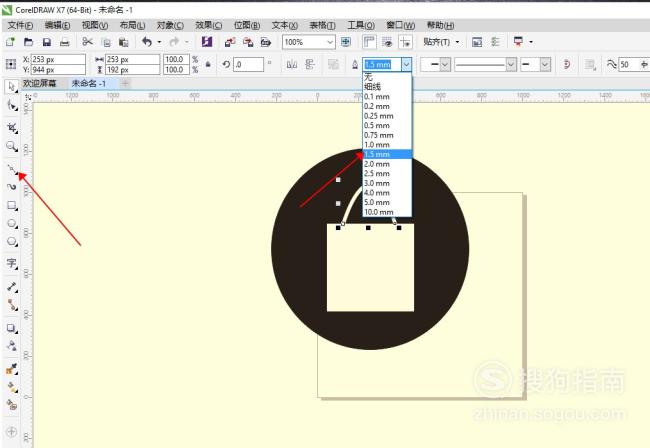
Task: Open the File menu
Action: tap(20, 25)
